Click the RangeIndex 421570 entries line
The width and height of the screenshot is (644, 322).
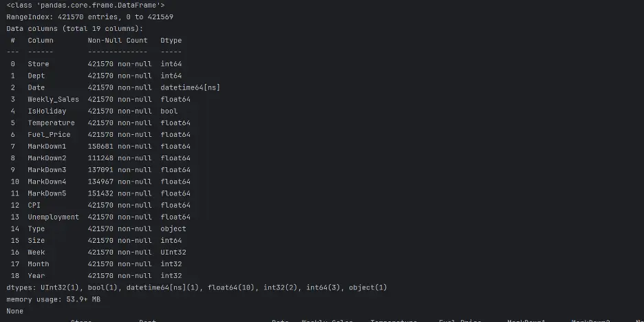(x=89, y=17)
